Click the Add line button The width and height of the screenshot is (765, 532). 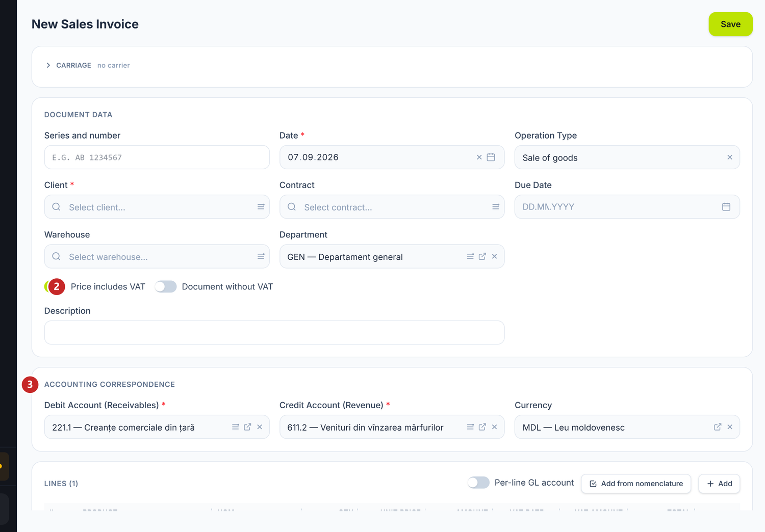coord(719,484)
